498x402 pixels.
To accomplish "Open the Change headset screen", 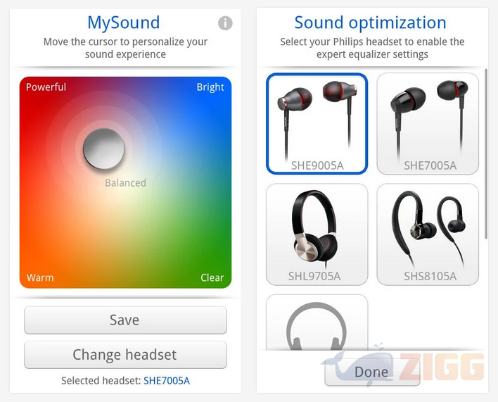I will (x=125, y=355).
